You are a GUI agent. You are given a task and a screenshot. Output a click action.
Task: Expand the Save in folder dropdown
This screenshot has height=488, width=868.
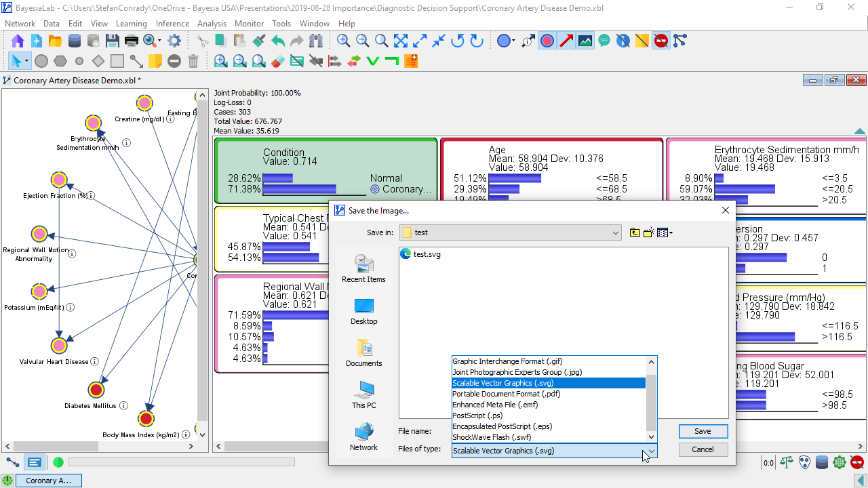tap(615, 232)
